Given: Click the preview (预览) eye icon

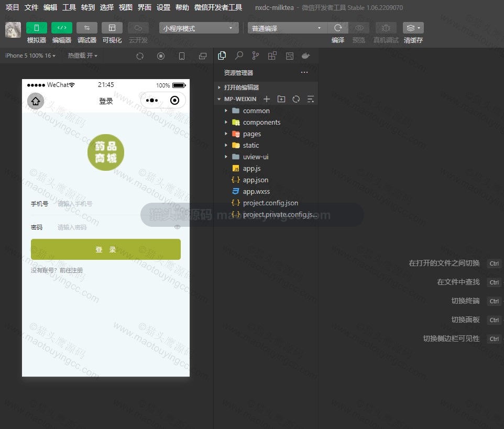Looking at the screenshot, I should click(359, 28).
